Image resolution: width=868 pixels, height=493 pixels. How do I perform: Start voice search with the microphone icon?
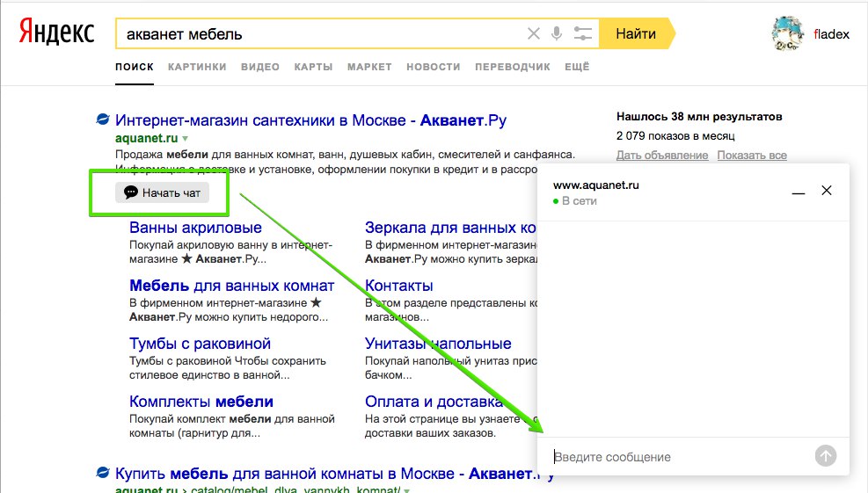point(557,33)
